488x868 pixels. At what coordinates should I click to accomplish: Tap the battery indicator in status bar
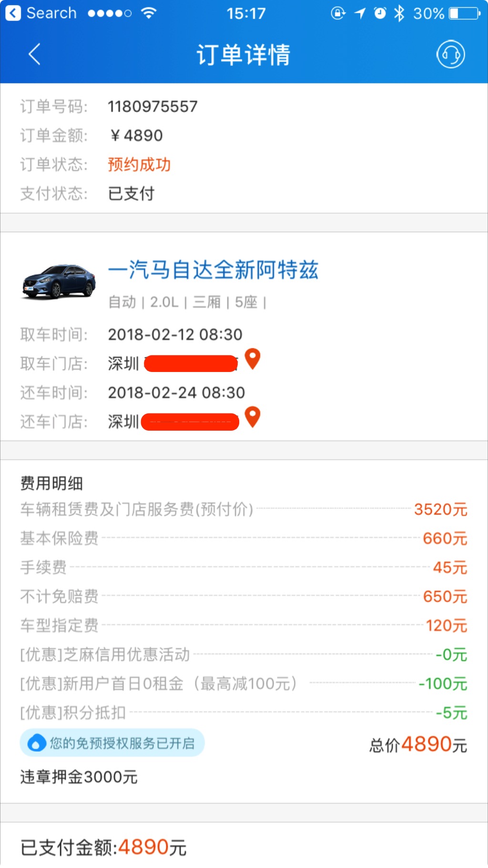coord(465,13)
